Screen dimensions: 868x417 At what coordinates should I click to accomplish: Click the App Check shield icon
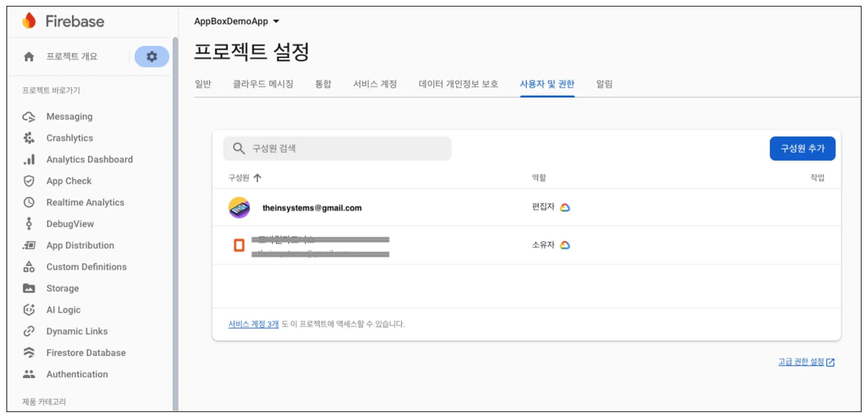tap(29, 181)
